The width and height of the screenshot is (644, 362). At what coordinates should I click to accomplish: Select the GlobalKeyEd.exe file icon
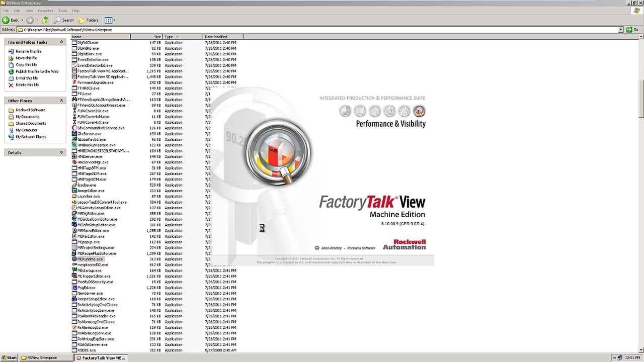coord(74,139)
